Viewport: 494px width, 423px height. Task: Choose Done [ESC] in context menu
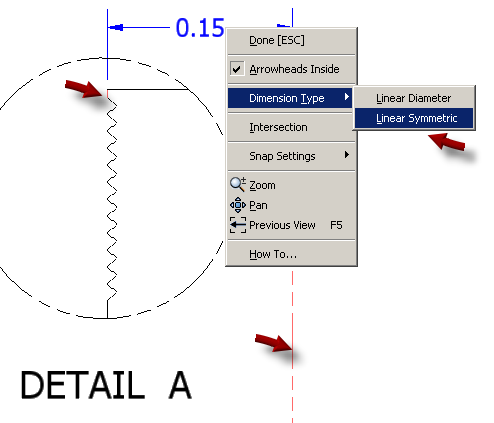click(x=291, y=40)
